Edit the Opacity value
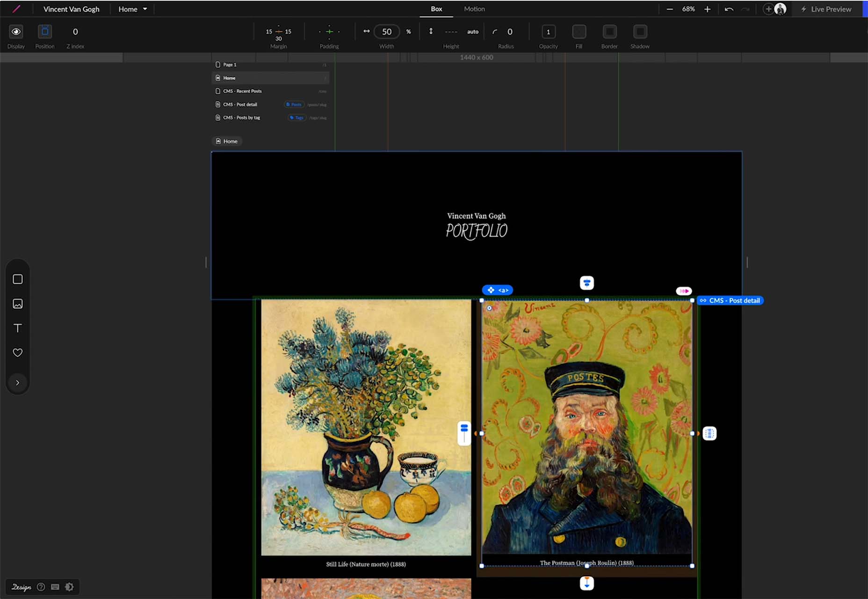868x599 pixels. point(548,32)
